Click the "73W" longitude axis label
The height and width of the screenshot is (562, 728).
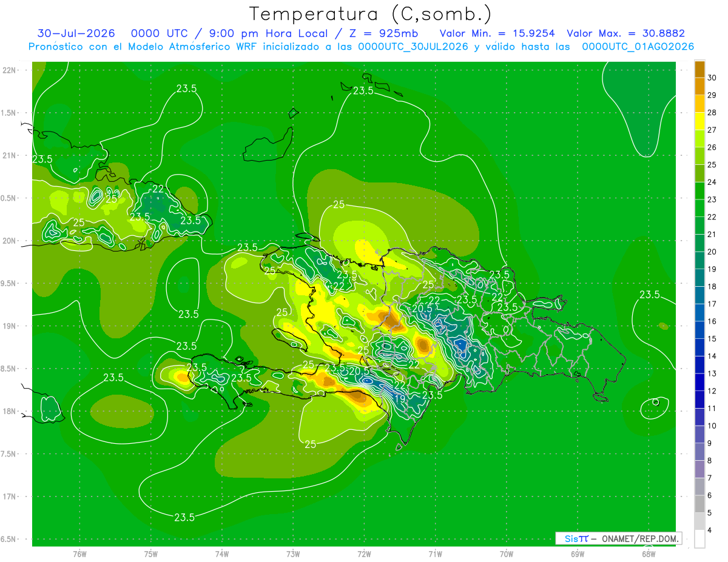(x=293, y=554)
